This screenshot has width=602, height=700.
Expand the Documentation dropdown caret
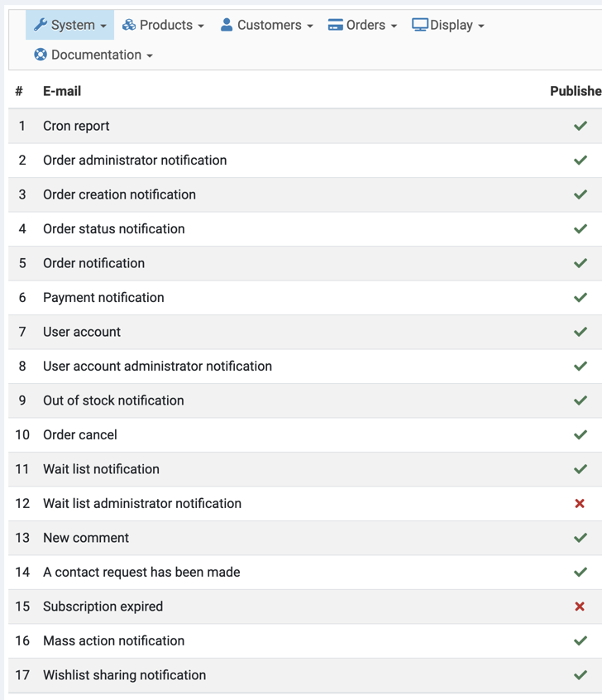(x=150, y=56)
